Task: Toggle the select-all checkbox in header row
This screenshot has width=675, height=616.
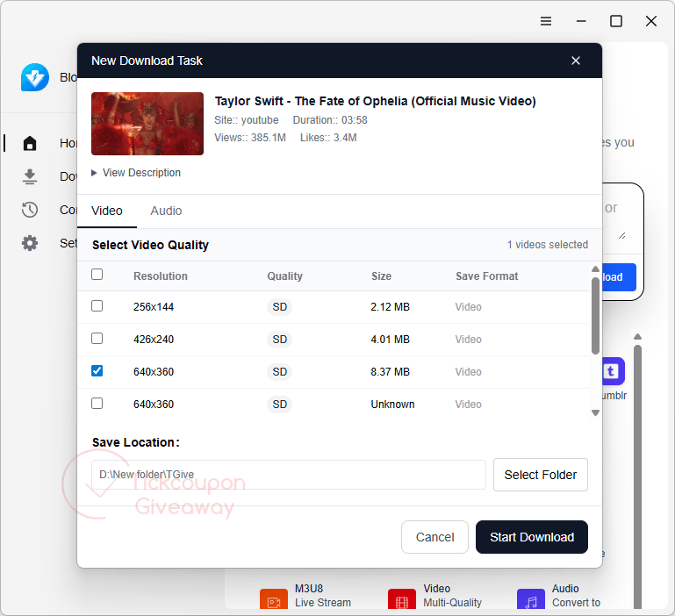Action: (x=97, y=274)
